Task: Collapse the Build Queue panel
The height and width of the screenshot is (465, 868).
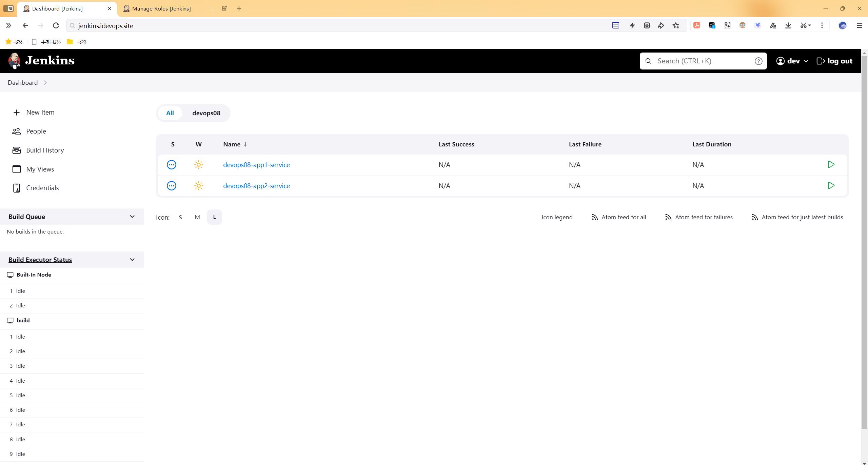Action: coord(132,217)
